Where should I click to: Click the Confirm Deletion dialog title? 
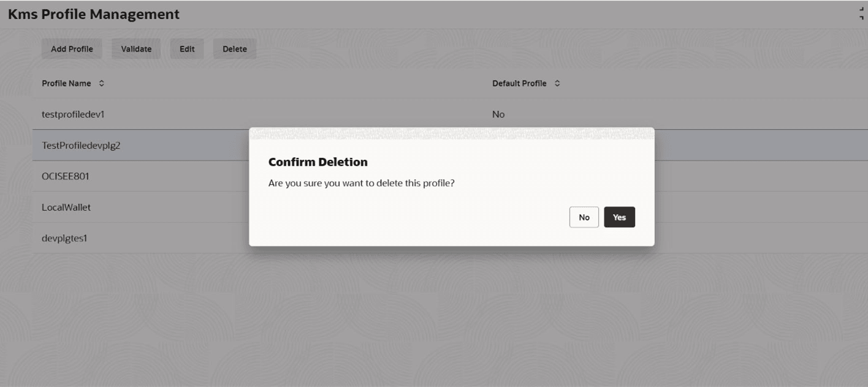[x=318, y=162]
